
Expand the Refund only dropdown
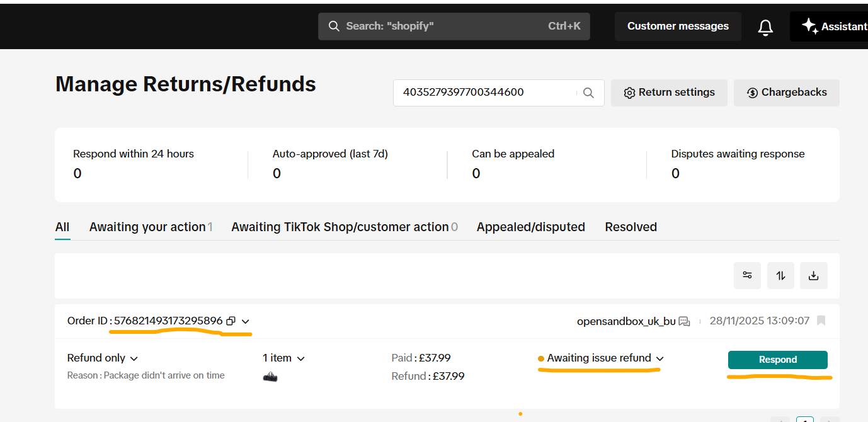(134, 358)
